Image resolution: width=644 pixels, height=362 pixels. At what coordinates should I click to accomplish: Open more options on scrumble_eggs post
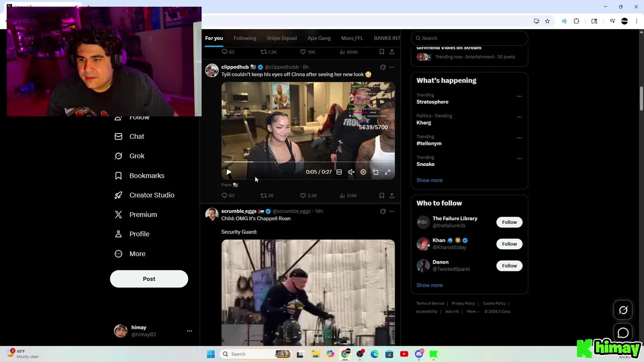point(392,211)
